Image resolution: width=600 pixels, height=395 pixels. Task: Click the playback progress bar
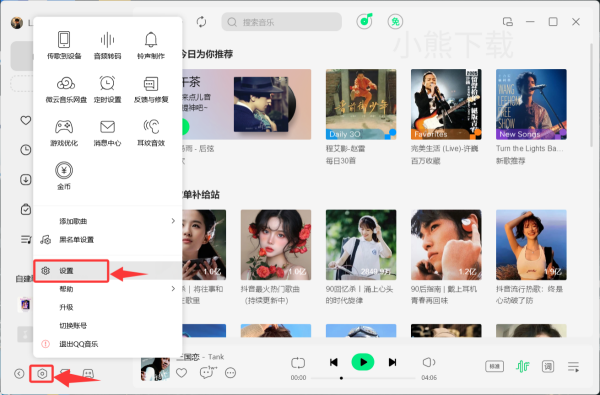click(x=363, y=378)
